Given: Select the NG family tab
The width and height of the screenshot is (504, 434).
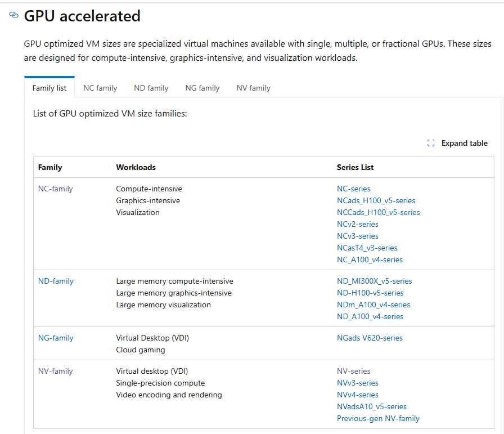Looking at the screenshot, I should tap(202, 88).
